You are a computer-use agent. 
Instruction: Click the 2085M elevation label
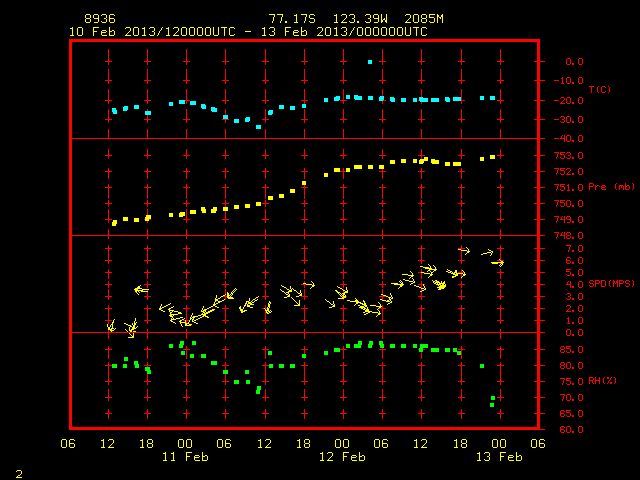pos(424,19)
